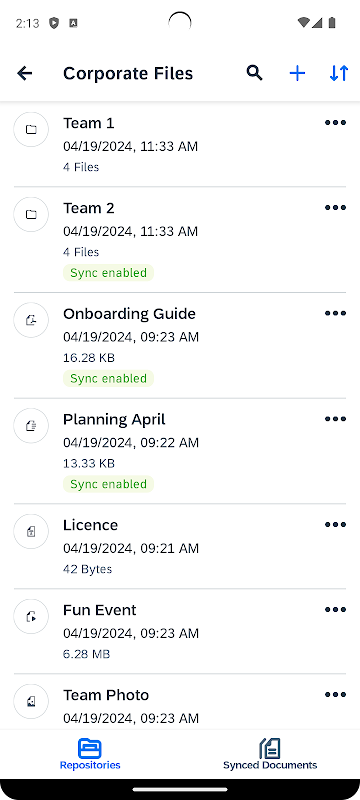Switch to the Synced Documents tab

click(270, 754)
